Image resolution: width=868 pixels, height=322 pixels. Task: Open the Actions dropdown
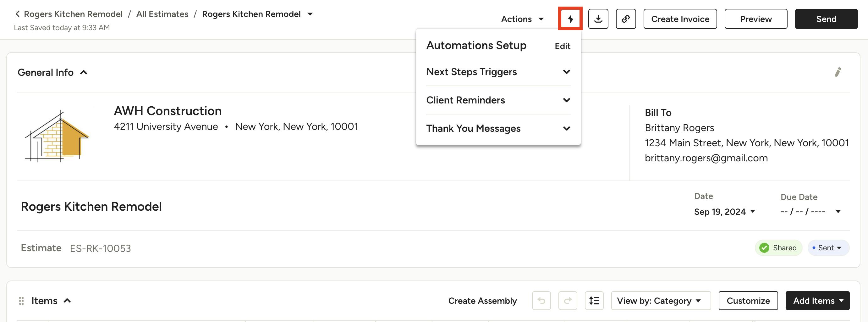click(x=522, y=19)
